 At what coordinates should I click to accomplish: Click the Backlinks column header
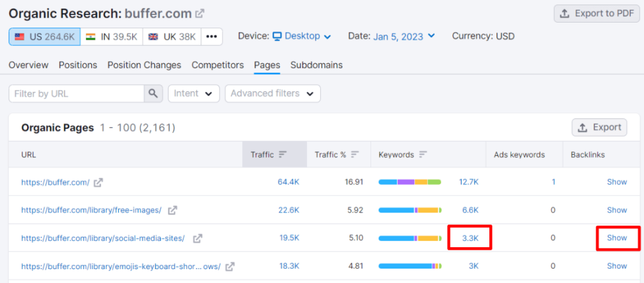(x=588, y=155)
